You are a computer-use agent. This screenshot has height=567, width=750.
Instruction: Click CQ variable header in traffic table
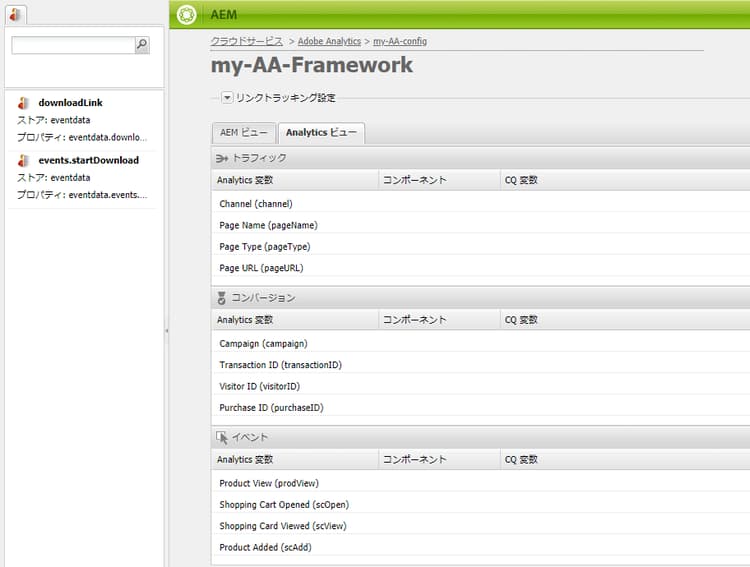[x=625, y=180]
